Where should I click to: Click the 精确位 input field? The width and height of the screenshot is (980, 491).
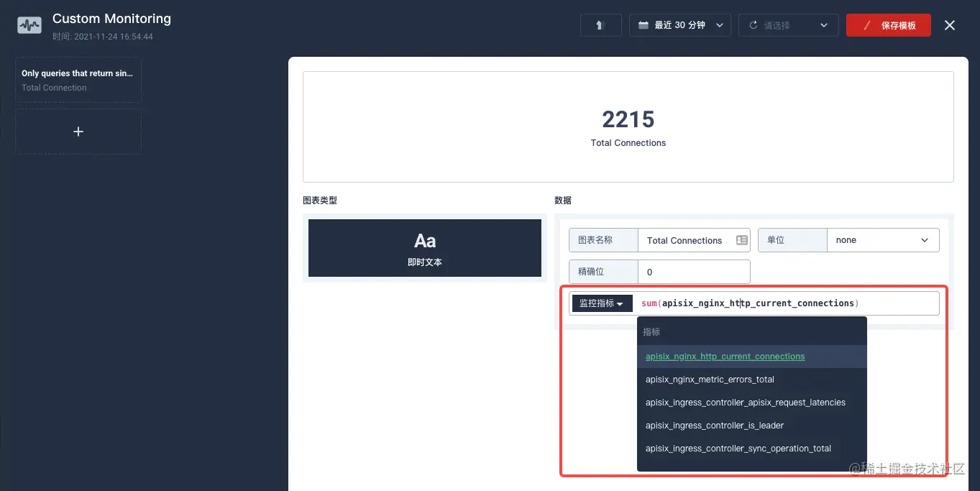(694, 272)
